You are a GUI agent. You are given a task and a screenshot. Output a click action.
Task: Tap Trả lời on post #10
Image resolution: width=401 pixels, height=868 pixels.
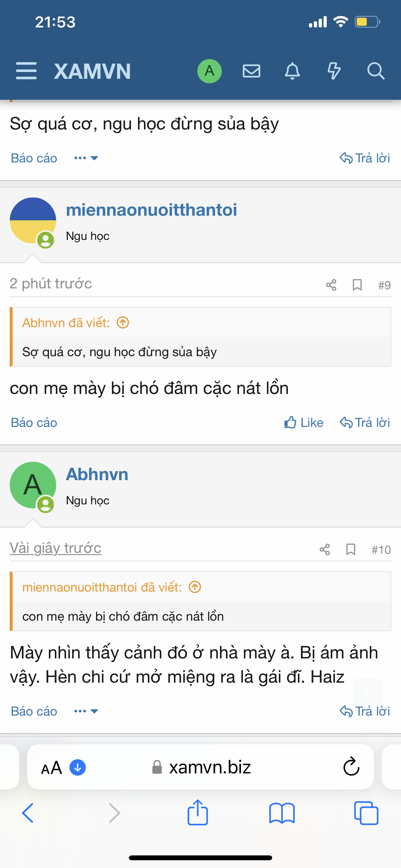tap(365, 711)
